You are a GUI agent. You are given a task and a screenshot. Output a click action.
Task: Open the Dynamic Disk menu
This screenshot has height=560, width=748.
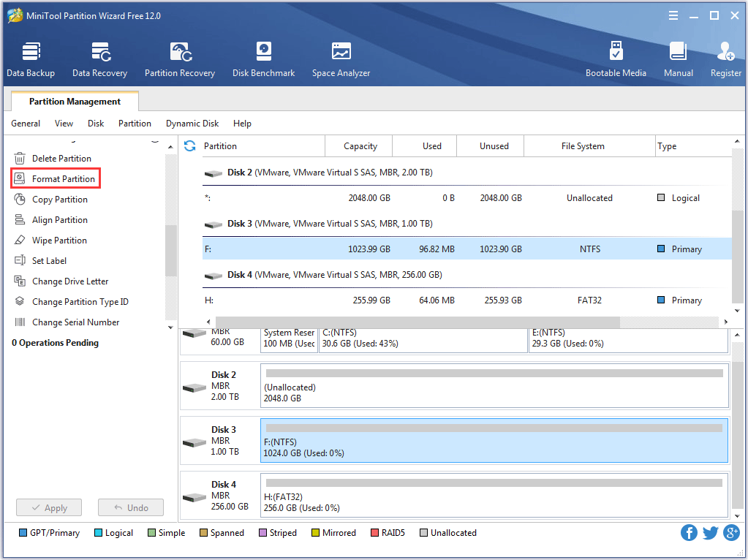point(192,124)
